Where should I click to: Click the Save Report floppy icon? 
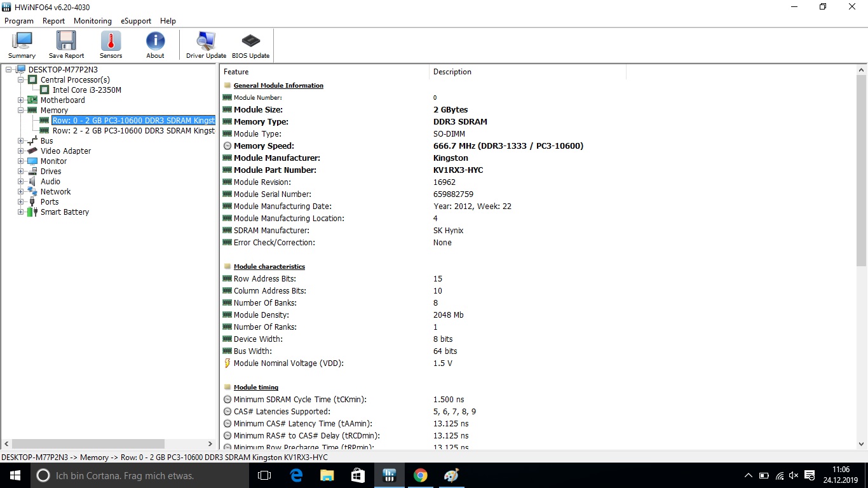pos(66,41)
